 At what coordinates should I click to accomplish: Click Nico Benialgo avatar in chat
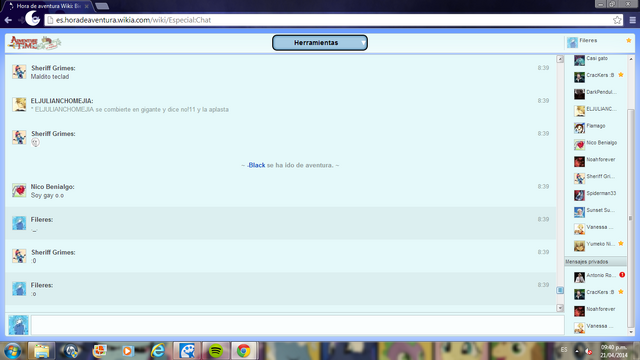pos(19,190)
